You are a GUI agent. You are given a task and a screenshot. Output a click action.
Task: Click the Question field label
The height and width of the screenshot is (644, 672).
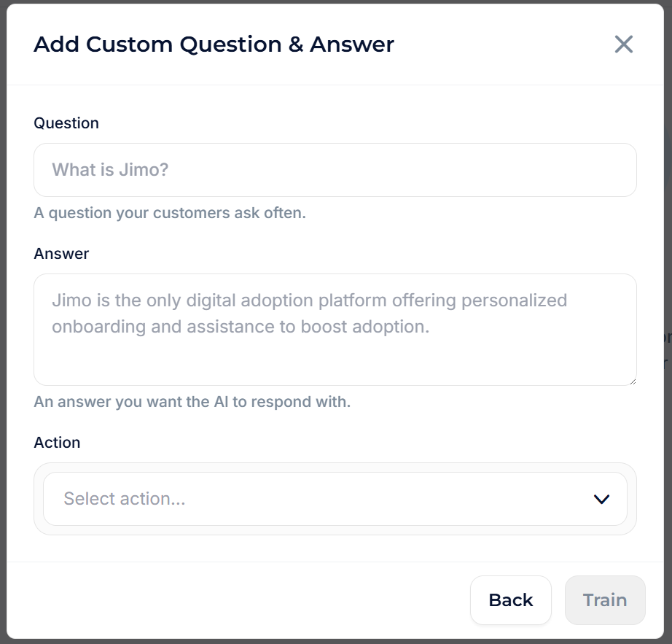coord(66,123)
